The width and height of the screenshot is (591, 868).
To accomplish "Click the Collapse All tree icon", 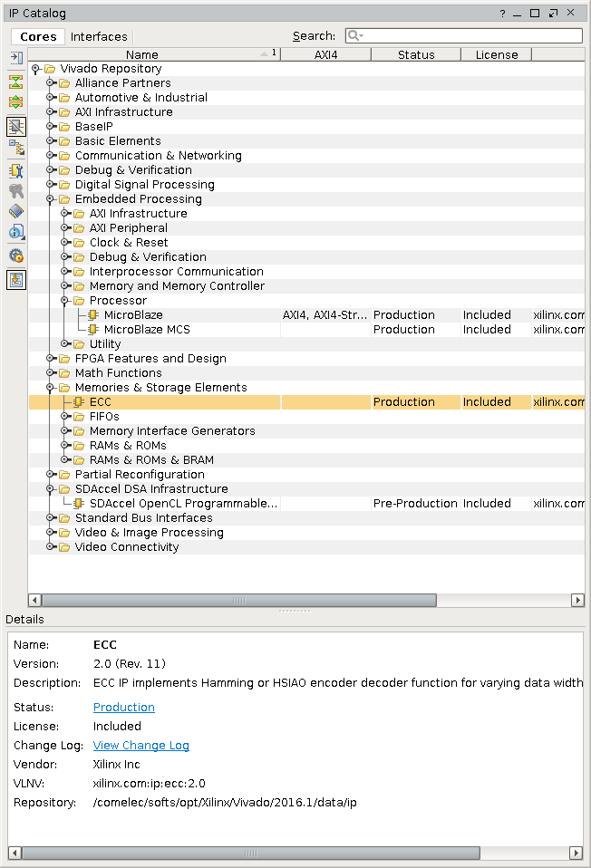I will [15, 82].
